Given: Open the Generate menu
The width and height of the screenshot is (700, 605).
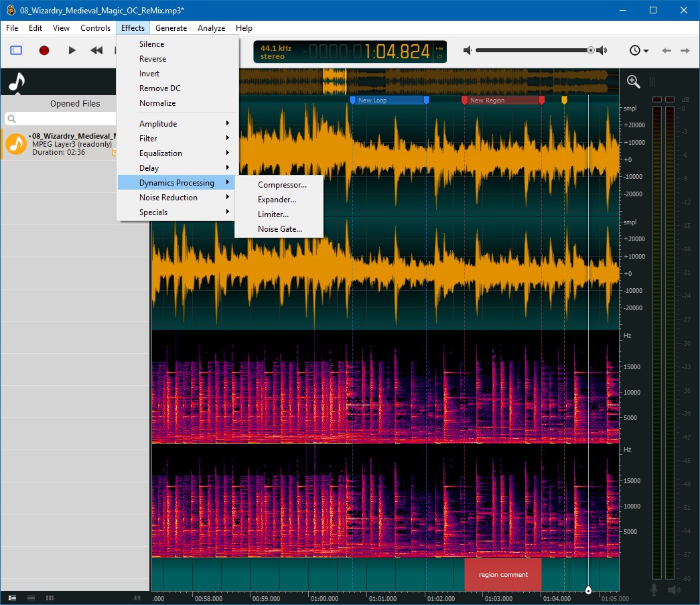Looking at the screenshot, I should (x=171, y=27).
